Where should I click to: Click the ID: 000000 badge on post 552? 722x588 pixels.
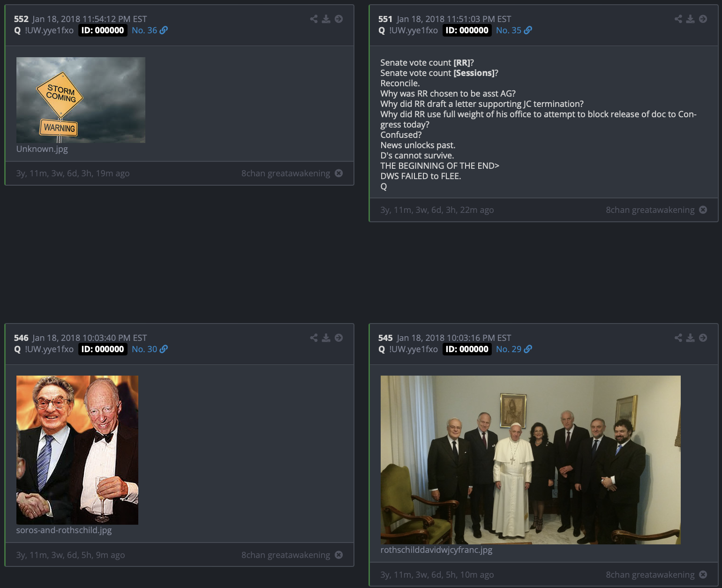pyautogui.click(x=103, y=30)
